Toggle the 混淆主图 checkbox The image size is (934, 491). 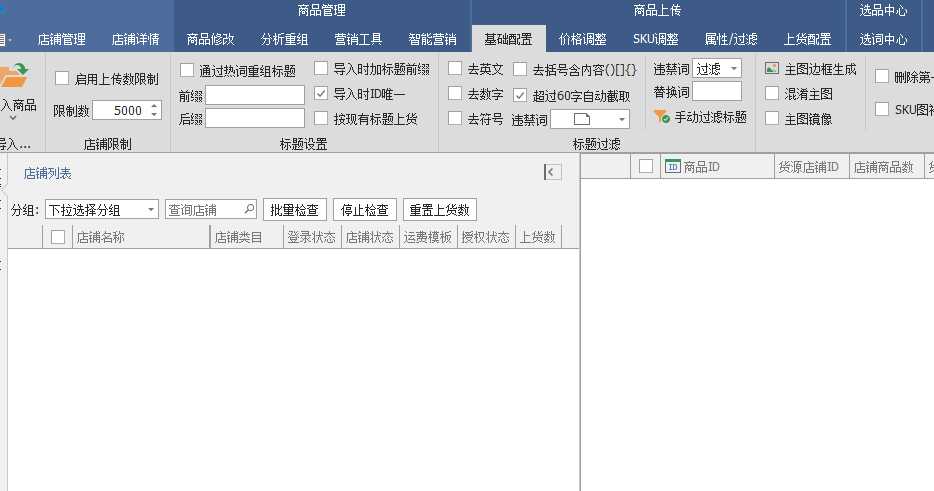772,94
